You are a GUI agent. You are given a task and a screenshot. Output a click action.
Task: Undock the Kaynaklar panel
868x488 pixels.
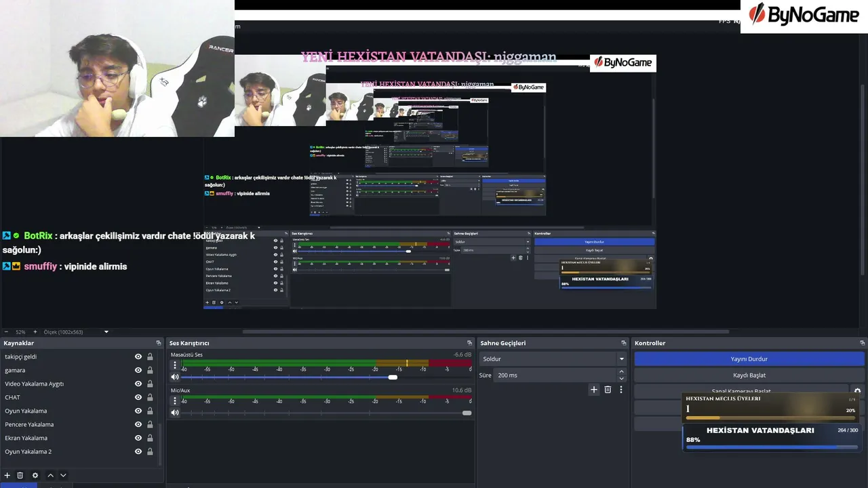[x=159, y=343]
